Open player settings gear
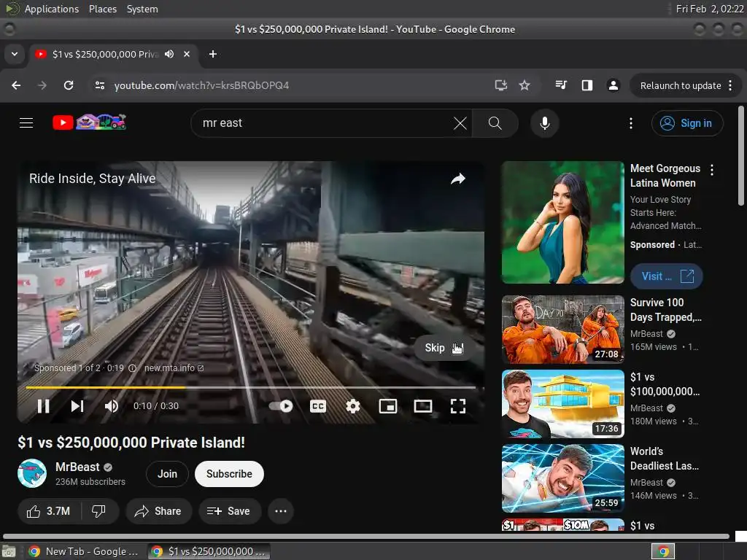 pyautogui.click(x=353, y=406)
